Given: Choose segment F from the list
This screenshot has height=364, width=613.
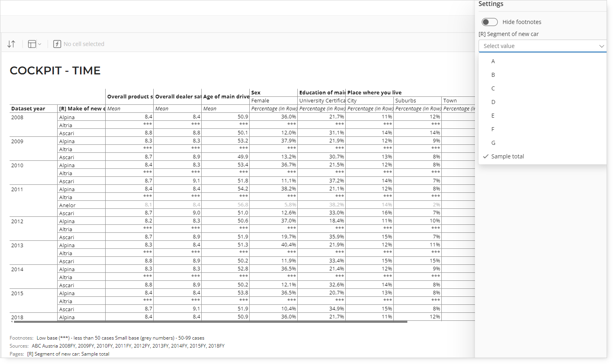Looking at the screenshot, I should (x=543, y=129).
